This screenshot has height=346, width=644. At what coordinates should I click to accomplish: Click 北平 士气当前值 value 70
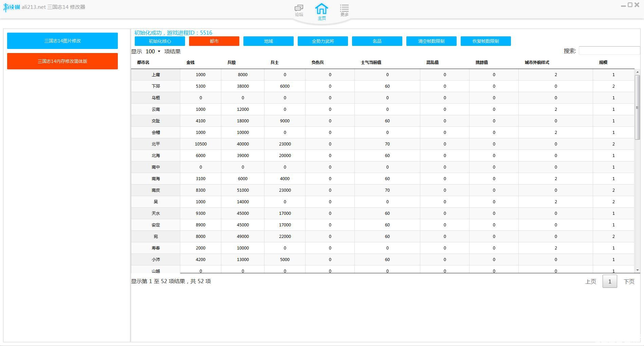click(387, 144)
